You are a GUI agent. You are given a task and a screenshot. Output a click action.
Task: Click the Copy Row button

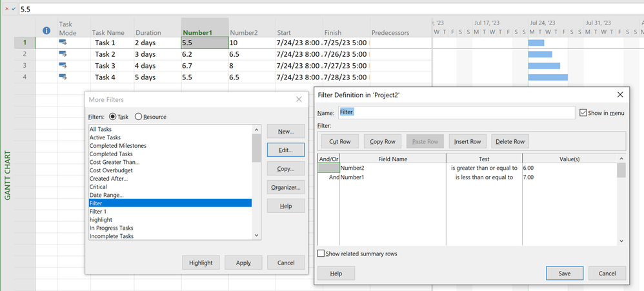click(383, 141)
